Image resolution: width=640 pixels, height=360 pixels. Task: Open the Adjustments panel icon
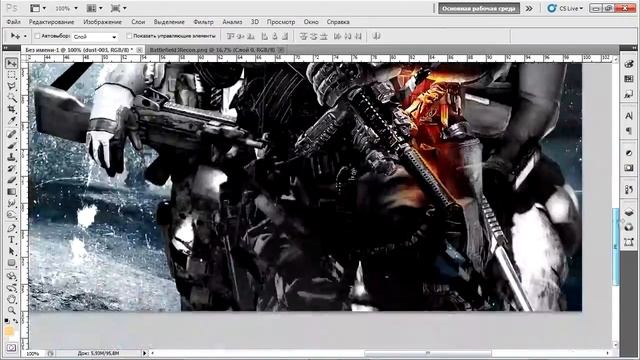pyautogui.click(x=629, y=153)
